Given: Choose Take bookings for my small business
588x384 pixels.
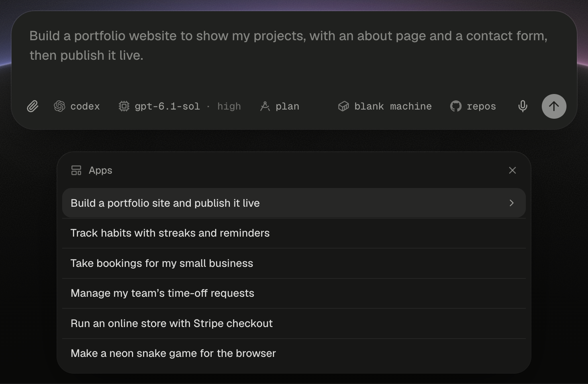Looking at the screenshot, I should [x=294, y=263].
